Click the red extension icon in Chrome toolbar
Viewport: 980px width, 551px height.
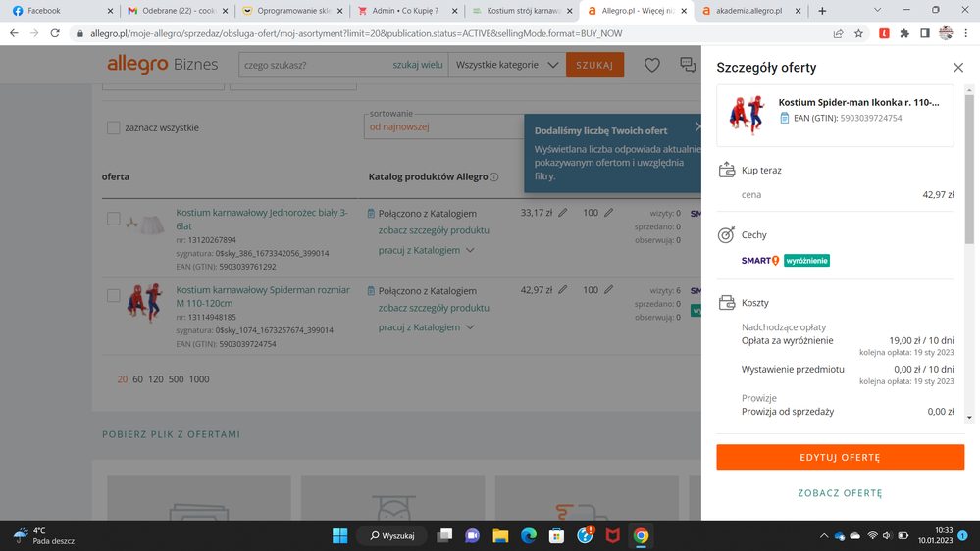[884, 33]
